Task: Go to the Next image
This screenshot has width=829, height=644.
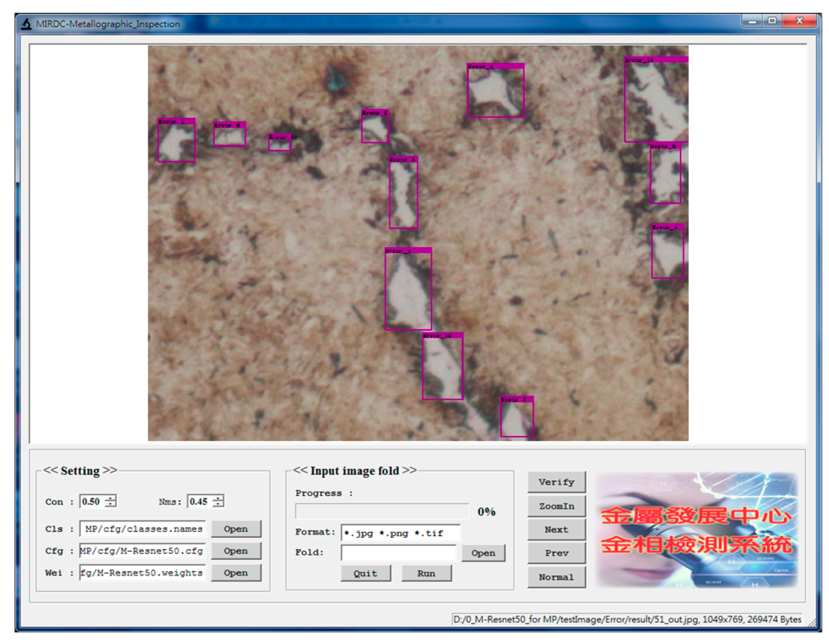Action: pyautogui.click(x=556, y=530)
